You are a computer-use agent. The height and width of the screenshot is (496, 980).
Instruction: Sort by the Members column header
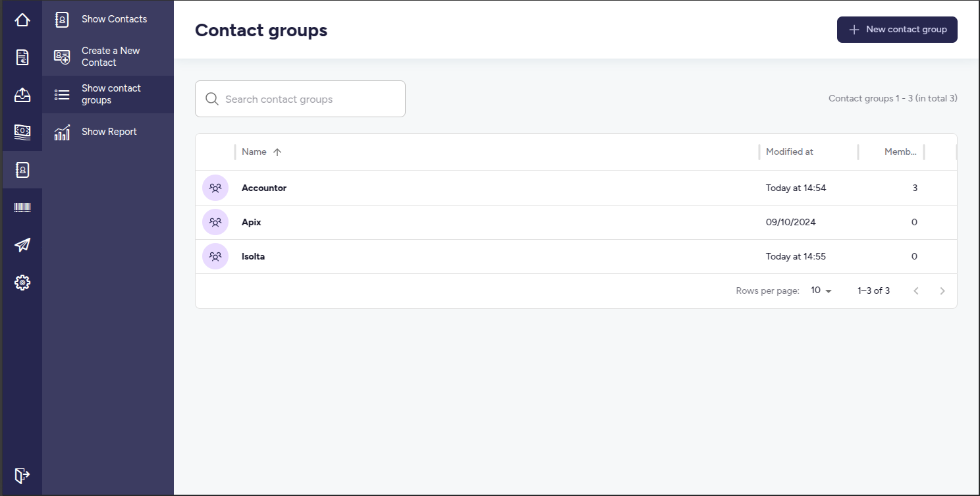click(900, 152)
